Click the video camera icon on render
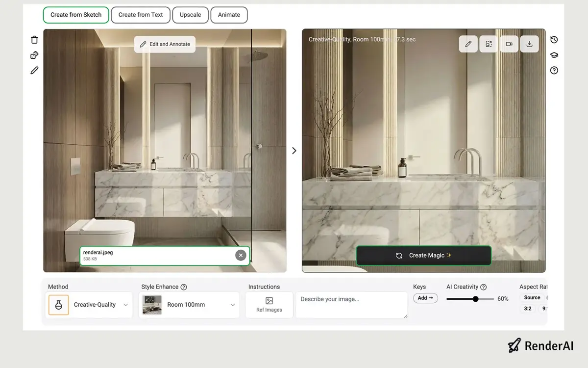 click(509, 44)
